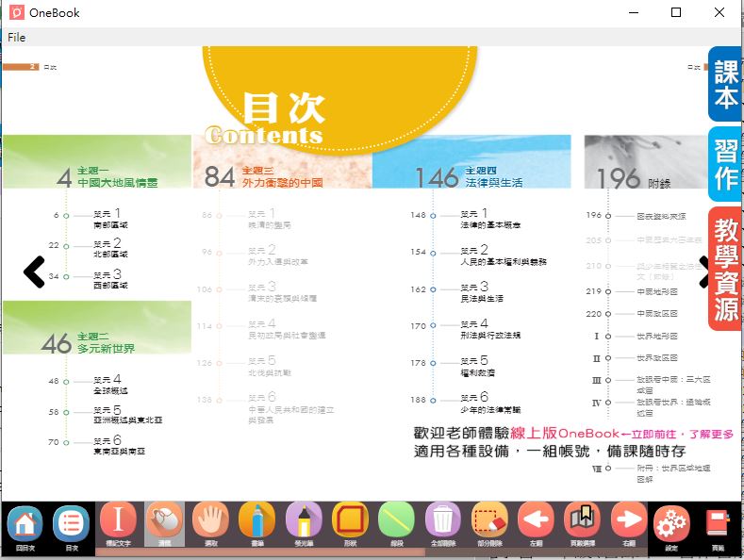Screen dimensions: 744x560
Task: Open the settings gears icon
Action: coord(672,524)
